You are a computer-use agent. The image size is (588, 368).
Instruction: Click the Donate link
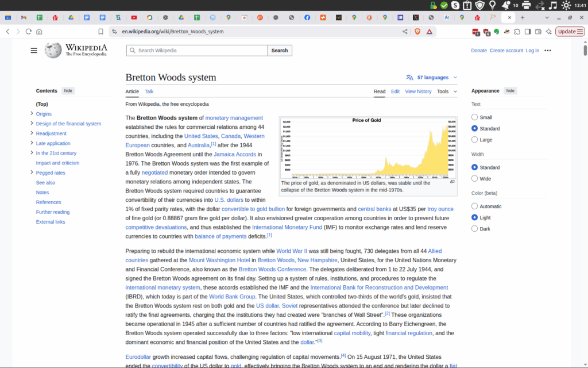tap(479, 51)
